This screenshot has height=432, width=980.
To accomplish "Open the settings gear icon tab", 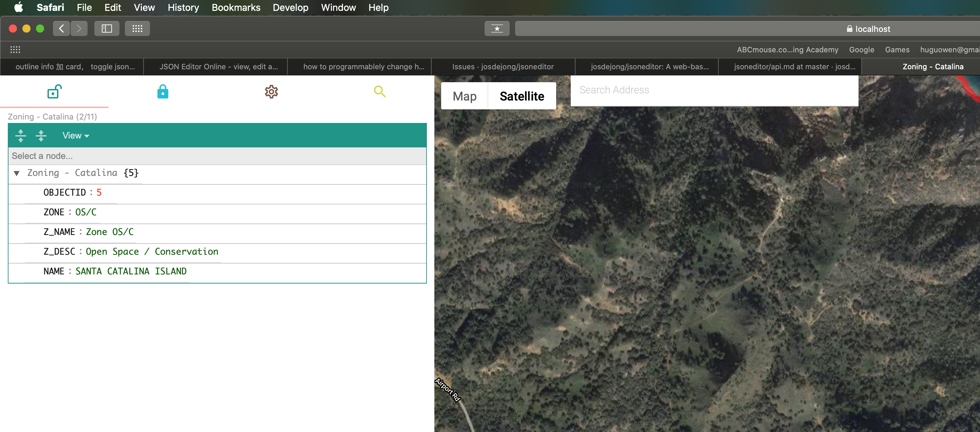I will pyautogui.click(x=271, y=92).
